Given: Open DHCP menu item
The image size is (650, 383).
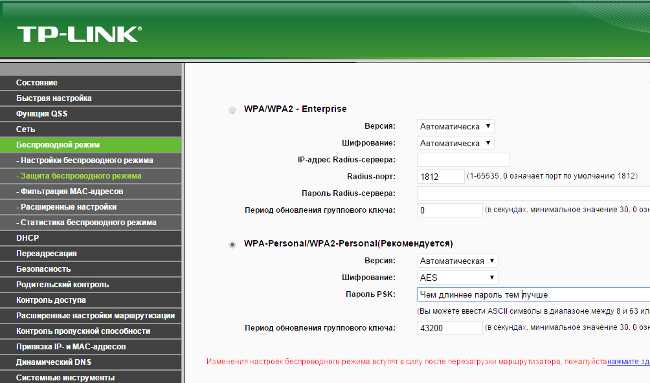Looking at the screenshot, I should 90,238.
